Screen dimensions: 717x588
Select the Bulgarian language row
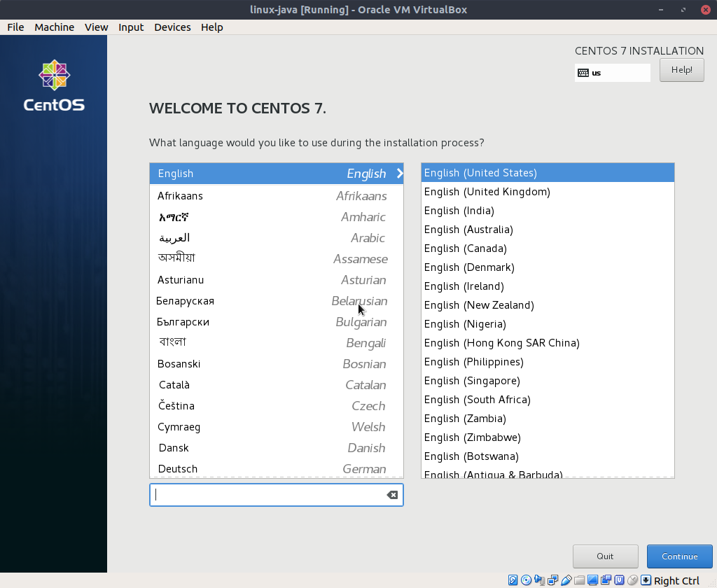point(276,322)
